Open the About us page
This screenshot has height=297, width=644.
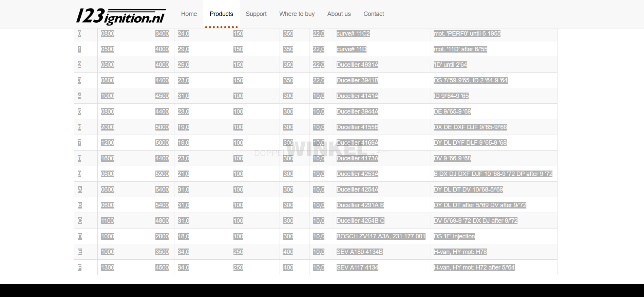pos(339,14)
